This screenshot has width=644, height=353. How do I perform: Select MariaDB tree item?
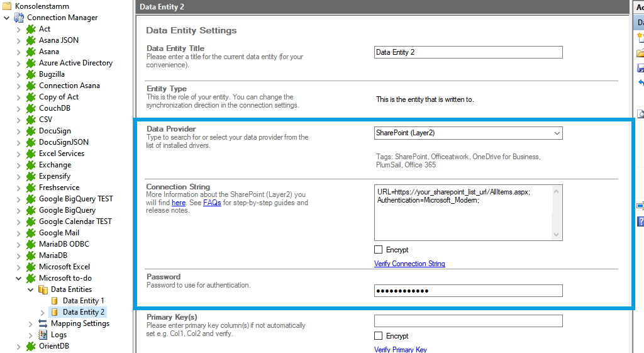point(53,255)
